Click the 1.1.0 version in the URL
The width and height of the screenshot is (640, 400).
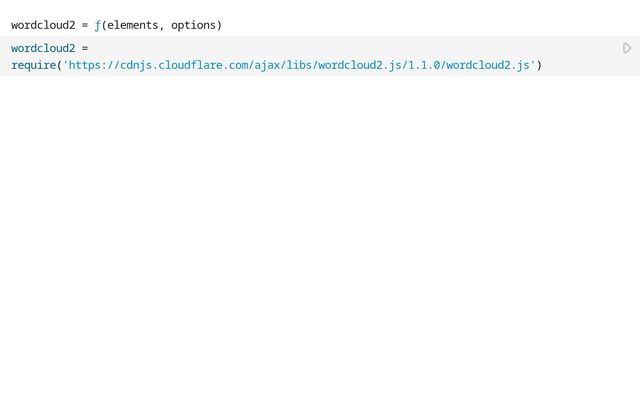tap(423, 65)
